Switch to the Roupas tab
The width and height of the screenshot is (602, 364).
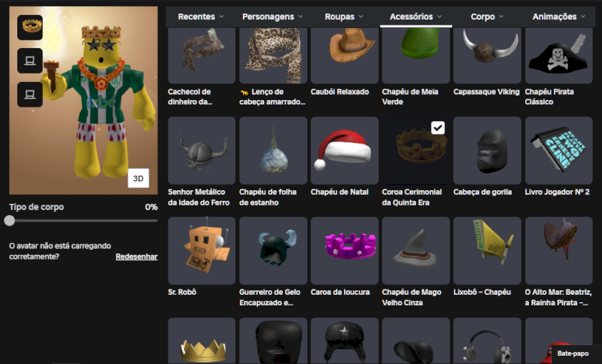click(344, 17)
